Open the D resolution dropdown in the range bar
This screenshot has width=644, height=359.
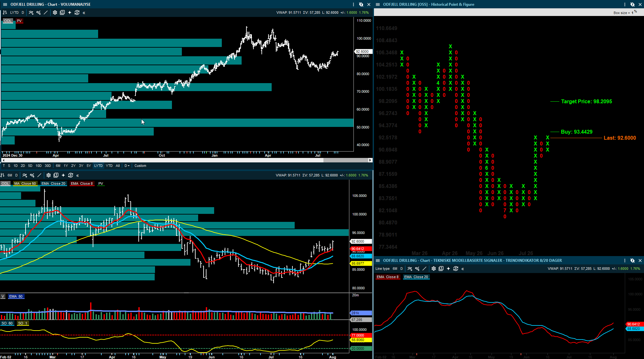127,166
